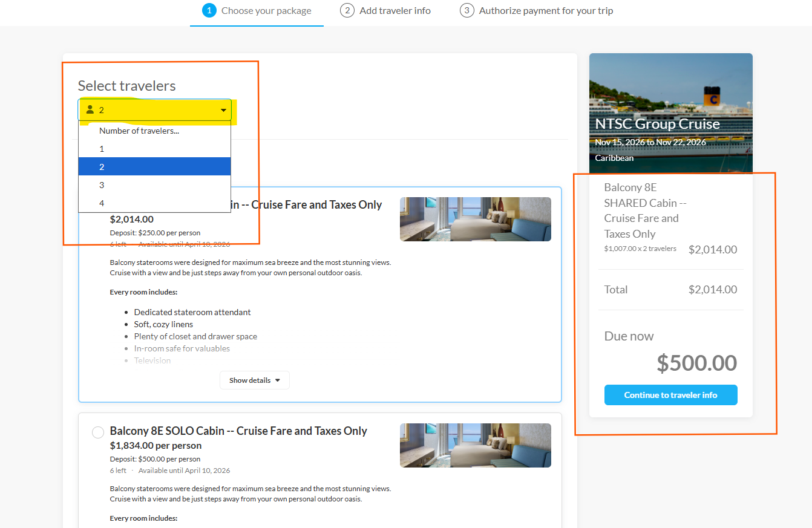Choose 3 travelers from the dropdown list
The image size is (812, 528).
(x=154, y=185)
